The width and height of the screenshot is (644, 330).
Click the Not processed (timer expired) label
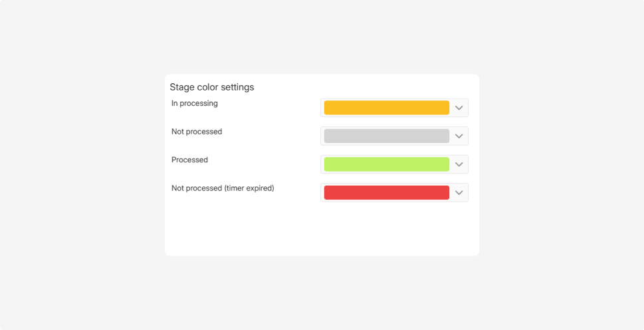point(223,188)
